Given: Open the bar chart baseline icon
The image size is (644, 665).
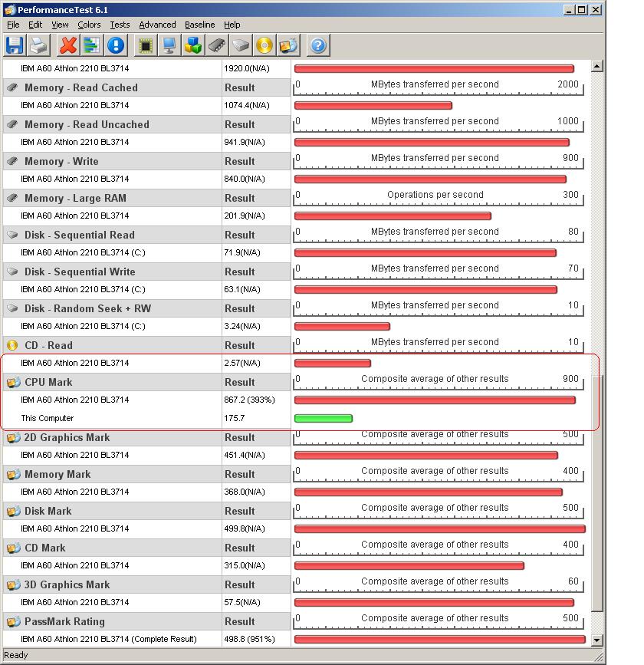Looking at the screenshot, I should 91,45.
